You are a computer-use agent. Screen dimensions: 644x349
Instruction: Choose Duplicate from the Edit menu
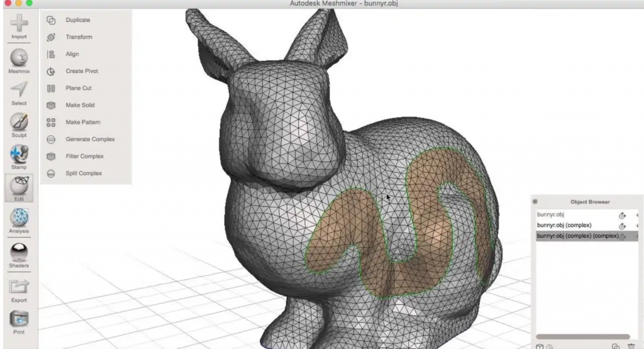[77, 19]
